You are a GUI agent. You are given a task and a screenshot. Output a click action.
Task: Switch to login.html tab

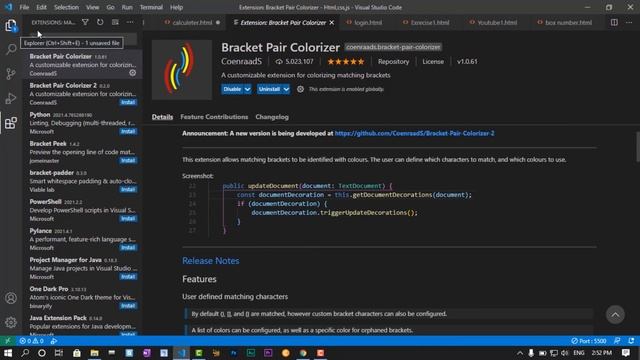[x=368, y=22]
